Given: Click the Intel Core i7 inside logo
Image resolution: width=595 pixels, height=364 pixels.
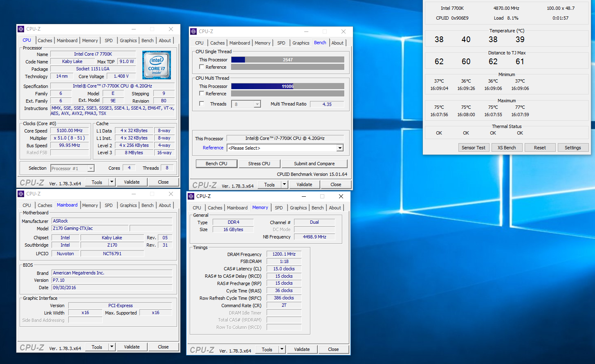Looking at the screenshot, I should coord(157,65).
